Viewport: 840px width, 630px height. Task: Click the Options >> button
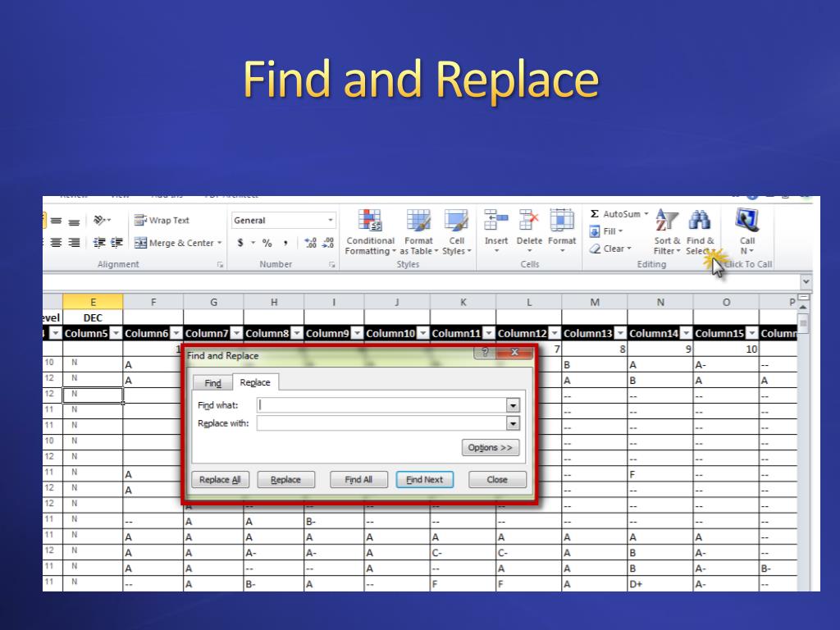[x=491, y=448]
